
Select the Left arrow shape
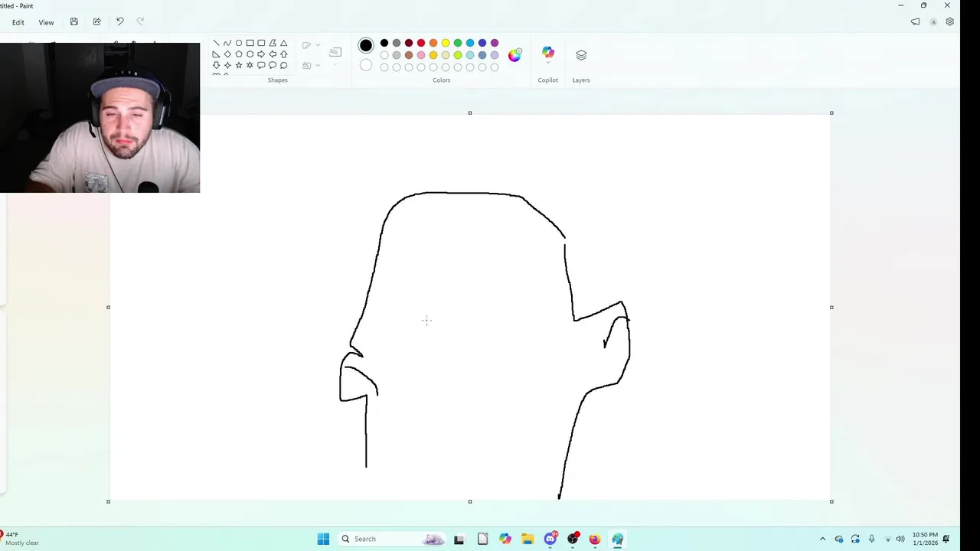pos(273,54)
